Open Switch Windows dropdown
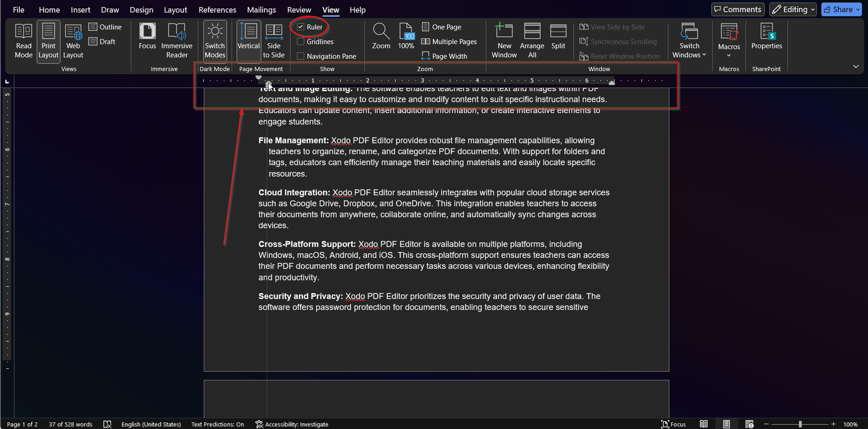 point(689,41)
